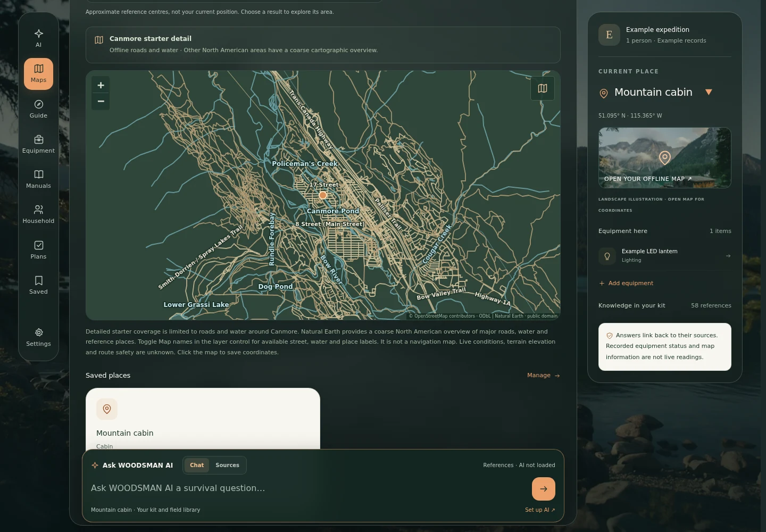Image resolution: width=766 pixels, height=532 pixels.
Task: Open the map layer control
Action: (543, 88)
